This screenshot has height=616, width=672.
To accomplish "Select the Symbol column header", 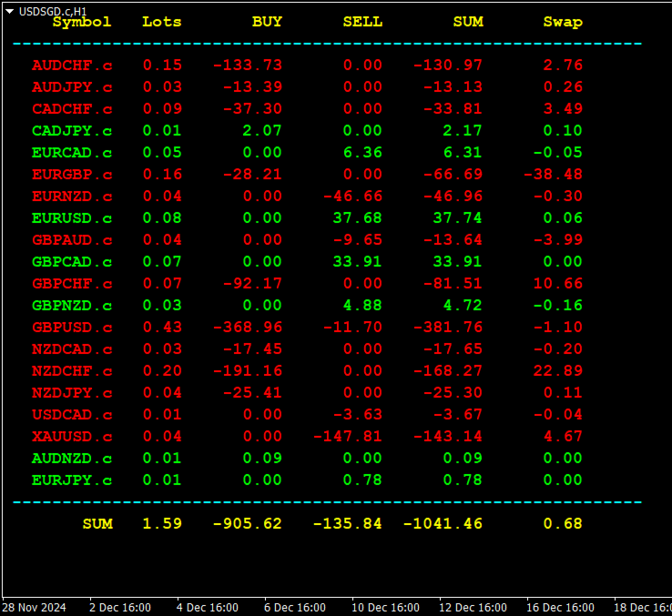I will click(x=82, y=22).
